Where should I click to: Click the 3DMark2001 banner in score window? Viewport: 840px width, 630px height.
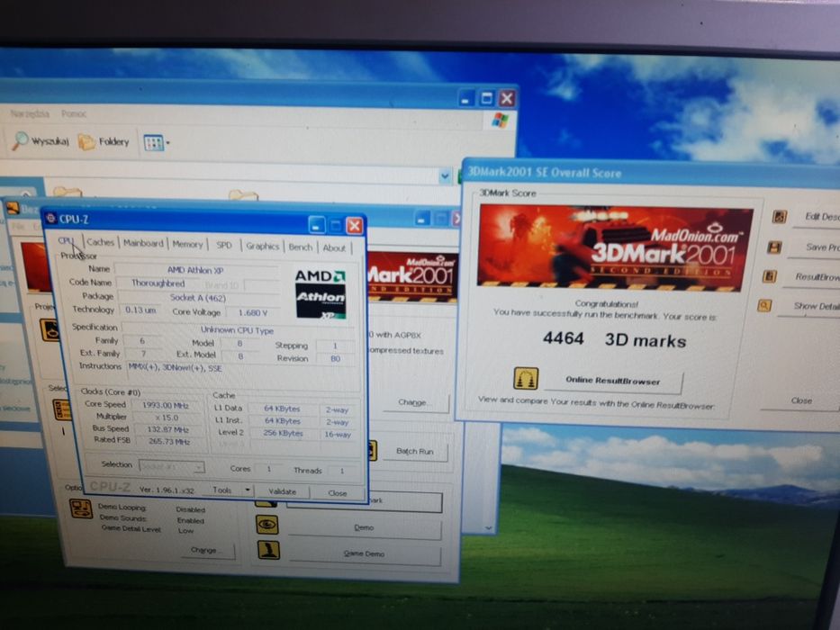615,247
